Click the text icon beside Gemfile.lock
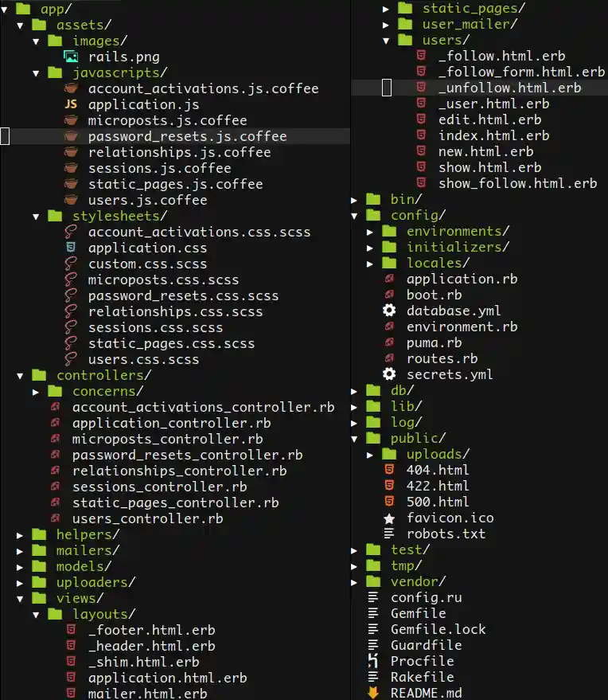The width and height of the screenshot is (608, 700). pos(373,629)
